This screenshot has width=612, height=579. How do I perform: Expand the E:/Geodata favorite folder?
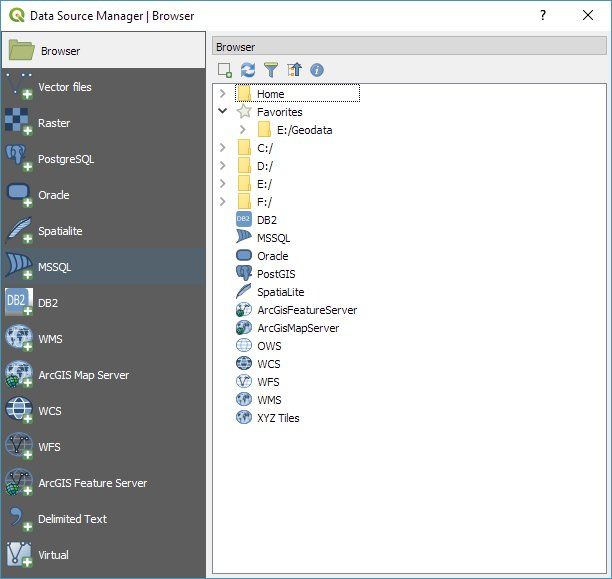pyautogui.click(x=243, y=130)
